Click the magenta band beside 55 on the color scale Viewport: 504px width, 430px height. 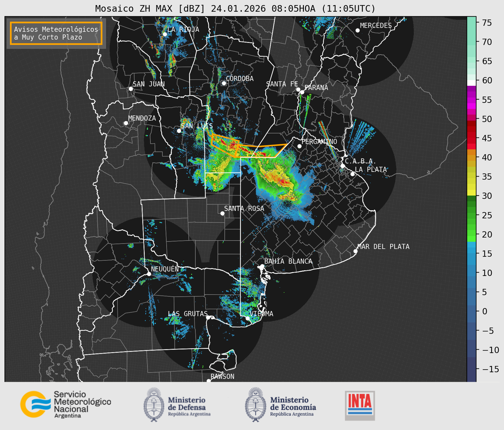pyautogui.click(x=471, y=100)
